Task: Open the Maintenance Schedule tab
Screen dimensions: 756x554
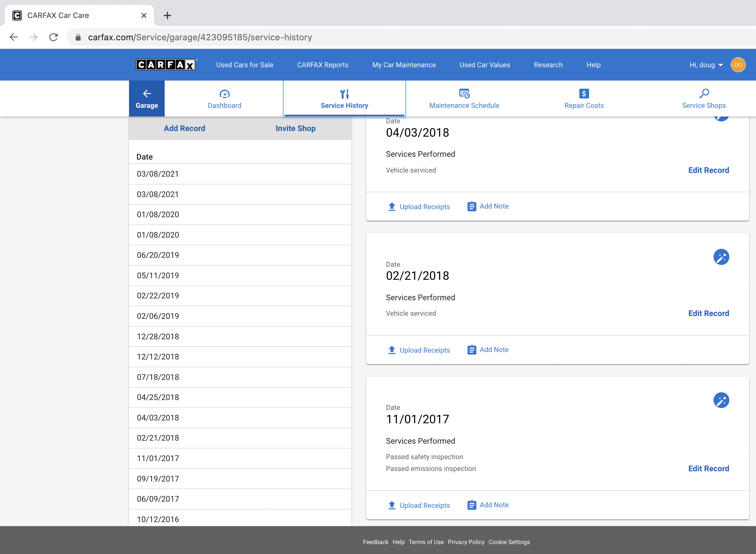Action: point(464,99)
